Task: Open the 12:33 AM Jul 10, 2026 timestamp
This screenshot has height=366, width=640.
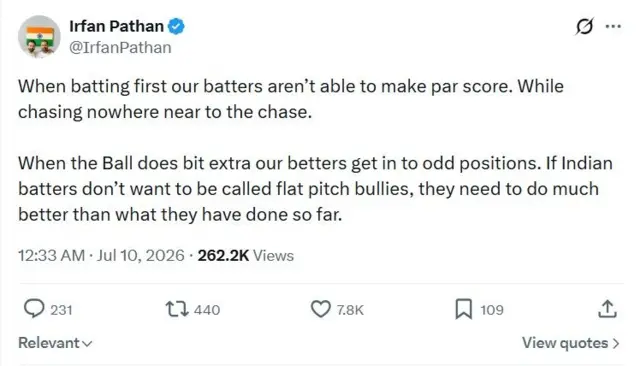Action: [x=101, y=256]
